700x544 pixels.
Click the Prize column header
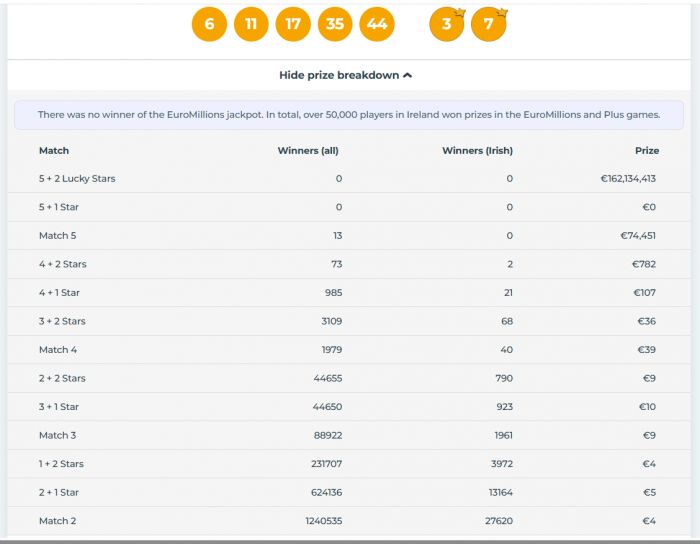click(x=647, y=151)
